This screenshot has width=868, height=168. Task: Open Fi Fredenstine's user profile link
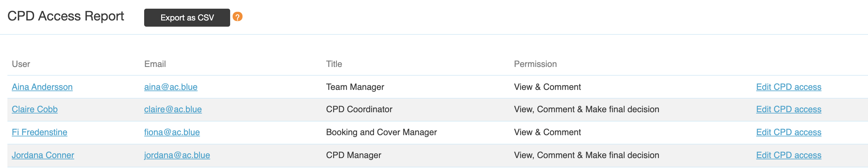pos(39,132)
